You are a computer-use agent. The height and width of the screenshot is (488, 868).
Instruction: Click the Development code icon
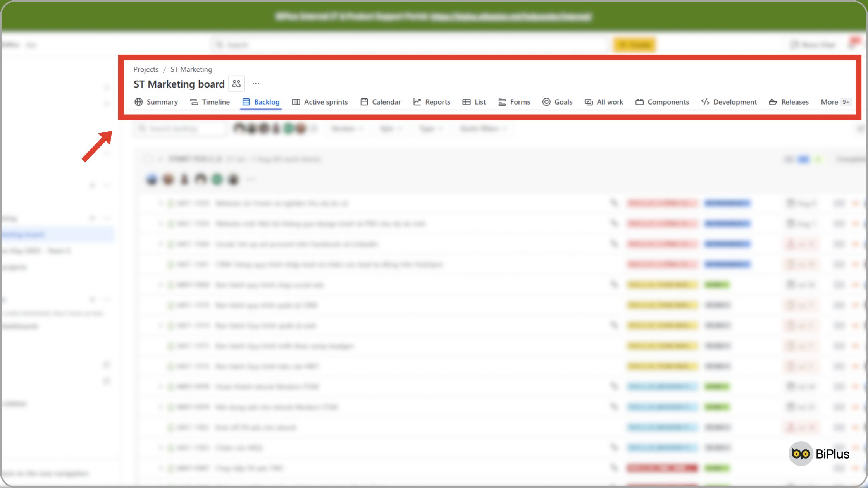point(705,102)
